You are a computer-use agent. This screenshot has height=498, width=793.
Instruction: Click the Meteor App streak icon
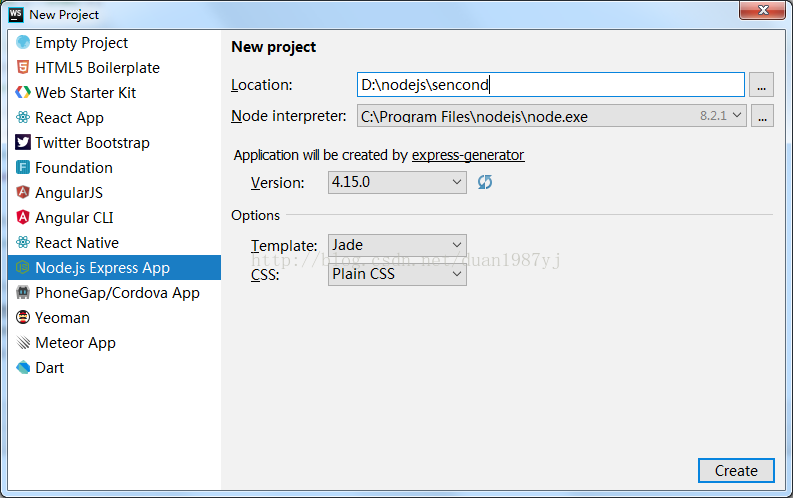[23, 342]
